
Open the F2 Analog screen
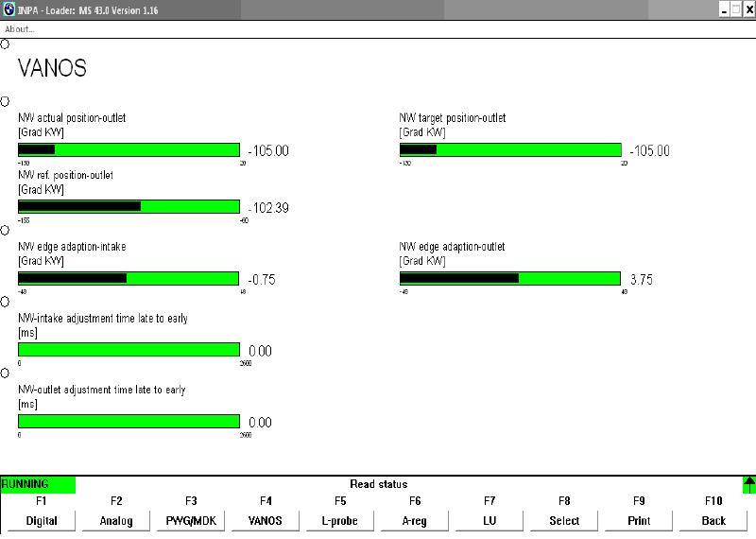coord(116,521)
